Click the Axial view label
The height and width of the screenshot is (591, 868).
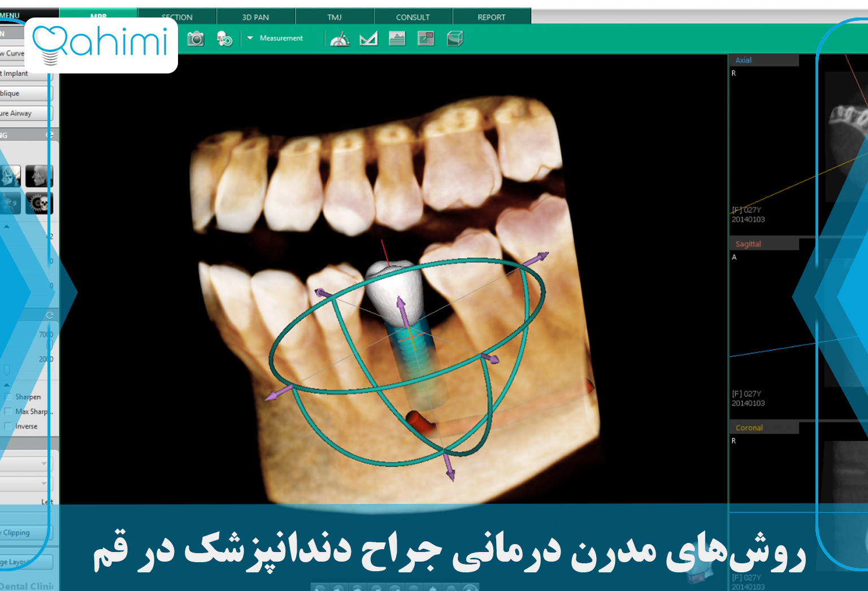pos(743,60)
